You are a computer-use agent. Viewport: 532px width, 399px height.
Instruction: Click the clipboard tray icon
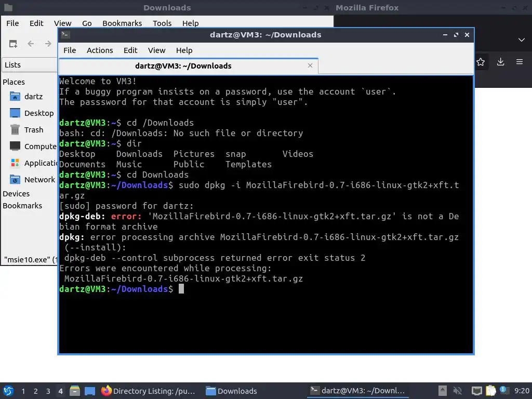pos(490,391)
